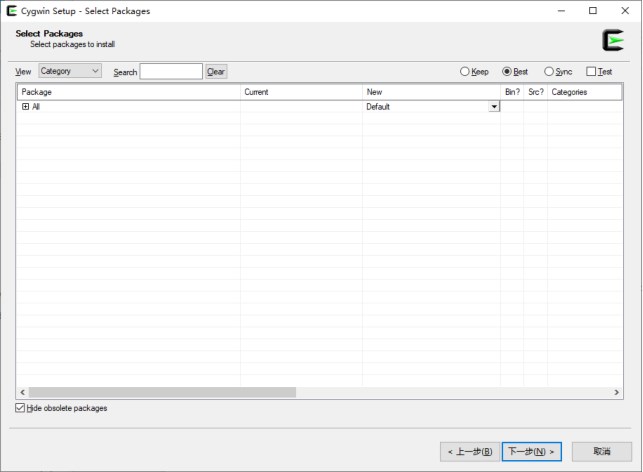Screen dimensions: 643x472
Task: Sort by the Package column header
Action: 128,92
